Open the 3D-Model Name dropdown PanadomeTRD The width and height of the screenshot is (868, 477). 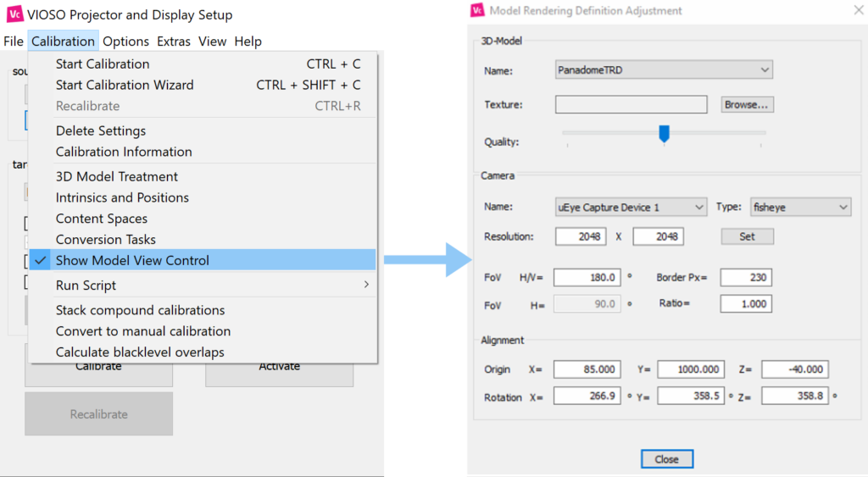pyautogui.click(x=664, y=69)
